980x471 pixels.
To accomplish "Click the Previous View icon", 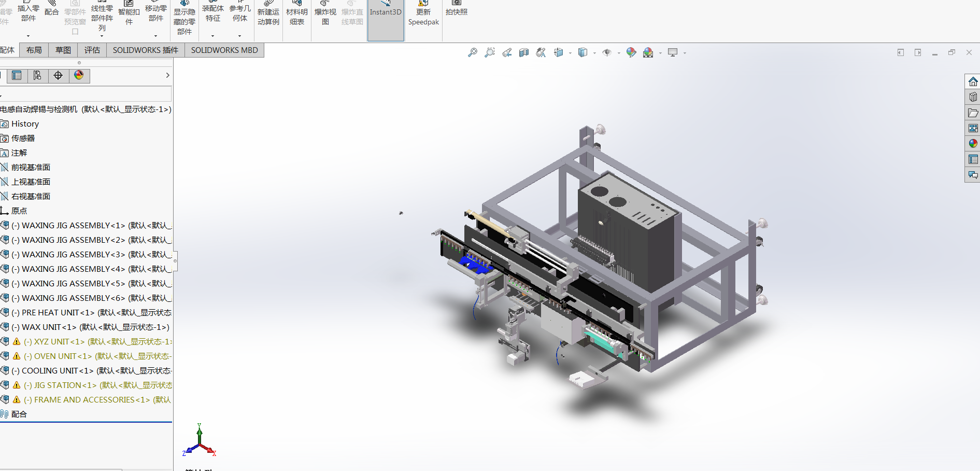I will tap(507, 52).
